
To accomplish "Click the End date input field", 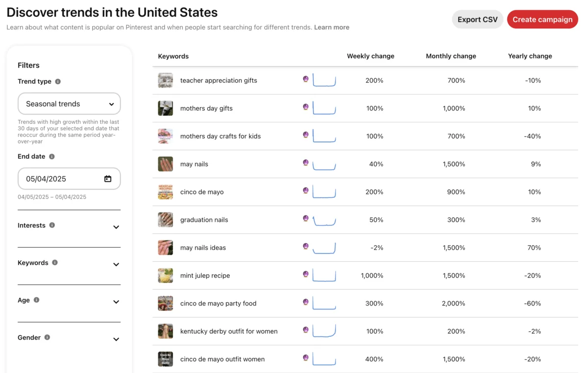I will [61, 179].
